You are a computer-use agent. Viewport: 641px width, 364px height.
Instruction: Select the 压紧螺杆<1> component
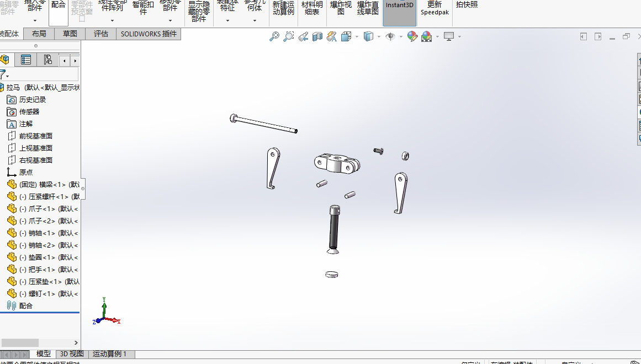(x=43, y=196)
